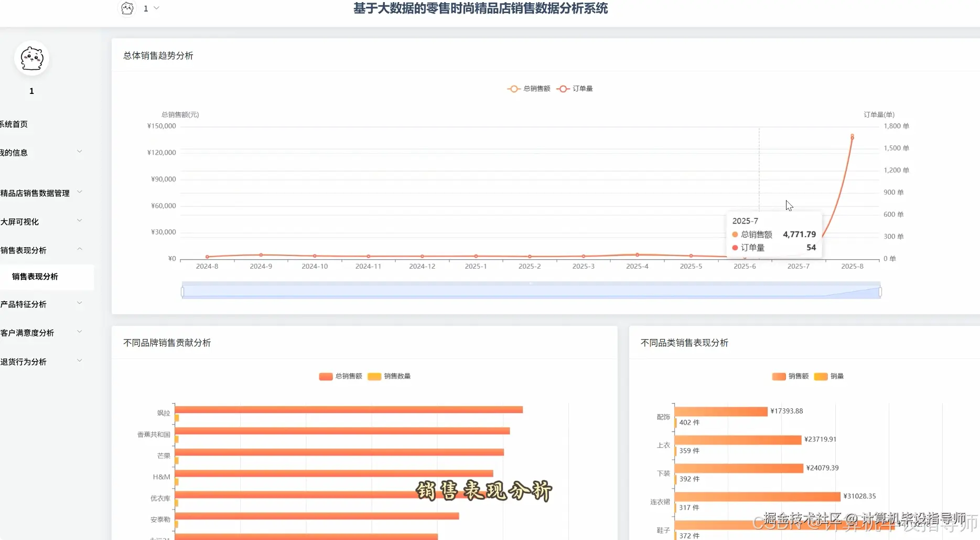Screen dimensions: 980x540
Task: Click the 安泰勒 brand sales bar
Action: (x=317, y=516)
